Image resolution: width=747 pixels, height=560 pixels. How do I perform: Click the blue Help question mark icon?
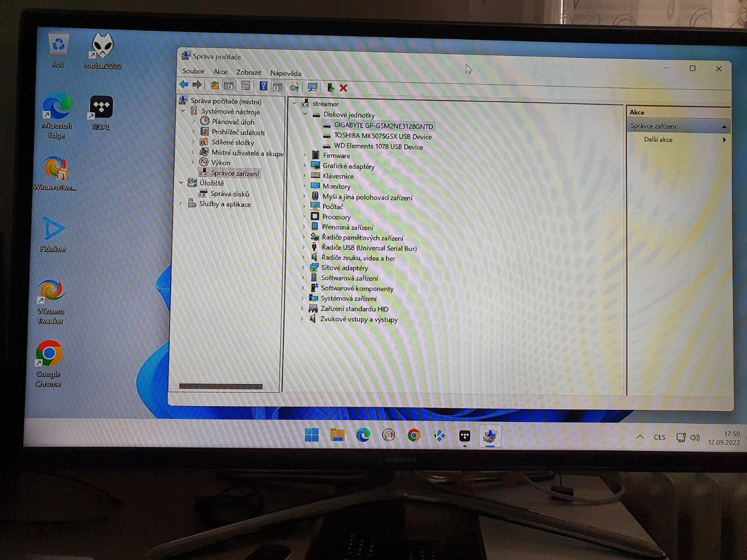(263, 86)
